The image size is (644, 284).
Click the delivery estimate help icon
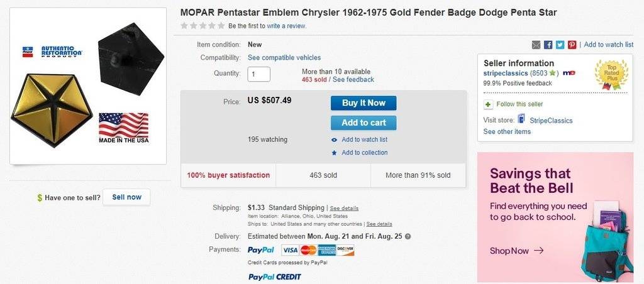(408, 236)
